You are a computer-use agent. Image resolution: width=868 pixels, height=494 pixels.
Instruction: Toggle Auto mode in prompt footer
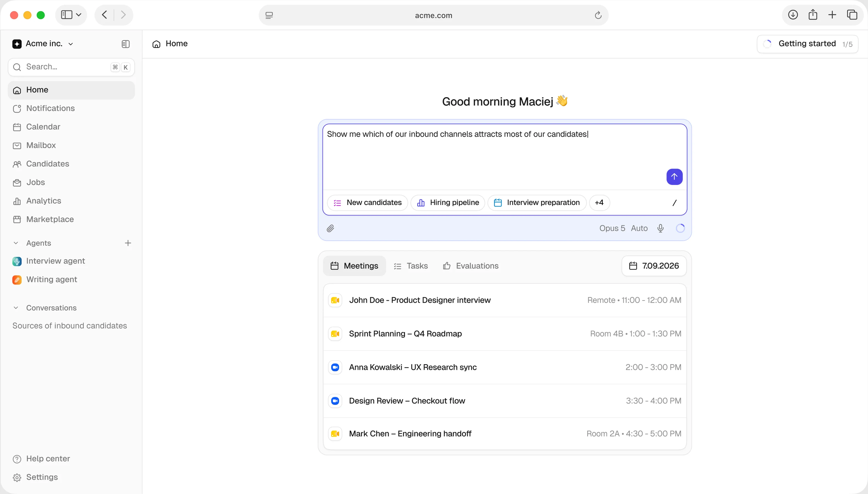tap(639, 228)
